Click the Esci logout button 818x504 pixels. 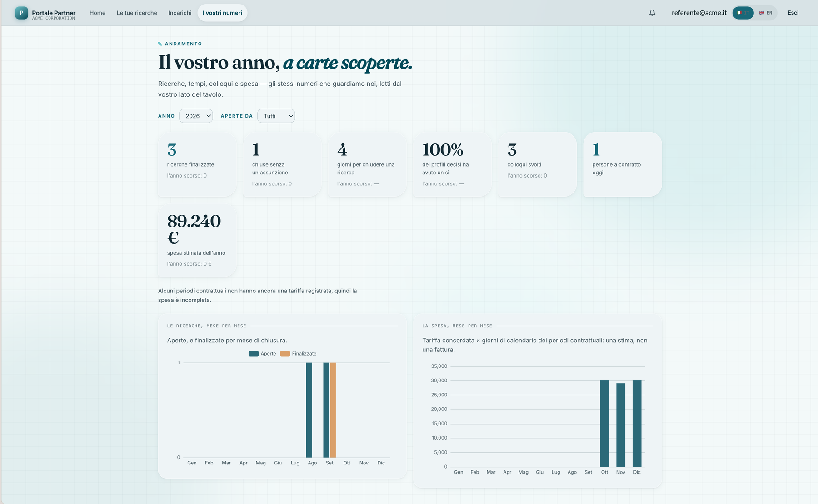[x=793, y=13]
